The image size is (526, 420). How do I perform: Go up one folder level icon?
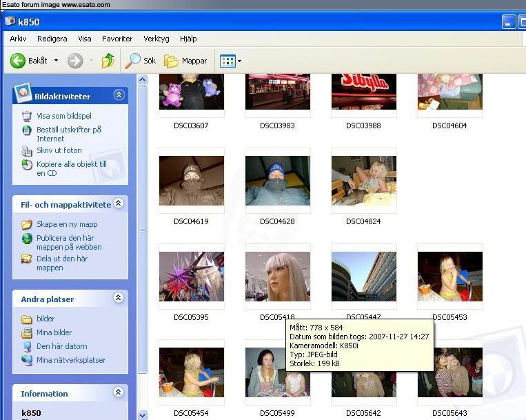pyautogui.click(x=108, y=61)
